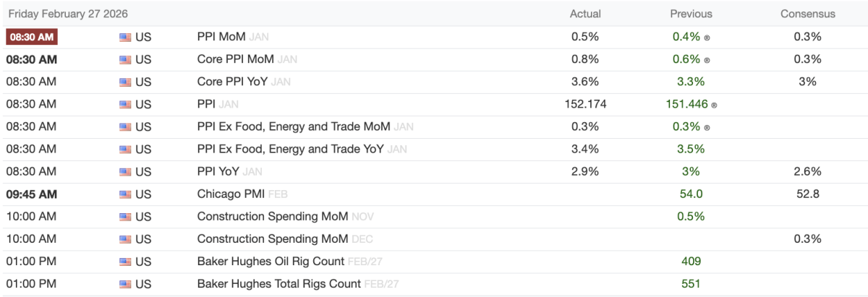The width and height of the screenshot is (868, 297).
Task: Click the Chicago PMI previous value 54.0
Action: (x=691, y=194)
